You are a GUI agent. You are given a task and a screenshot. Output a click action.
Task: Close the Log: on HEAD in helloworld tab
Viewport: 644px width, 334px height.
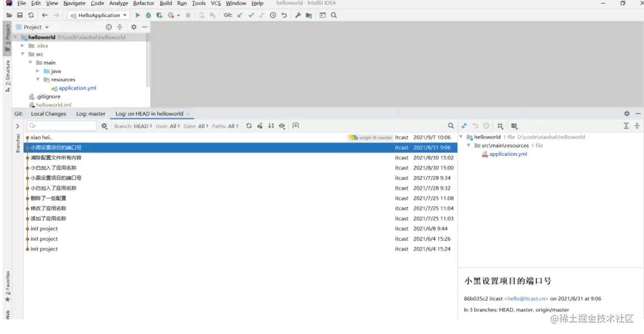[188, 114]
